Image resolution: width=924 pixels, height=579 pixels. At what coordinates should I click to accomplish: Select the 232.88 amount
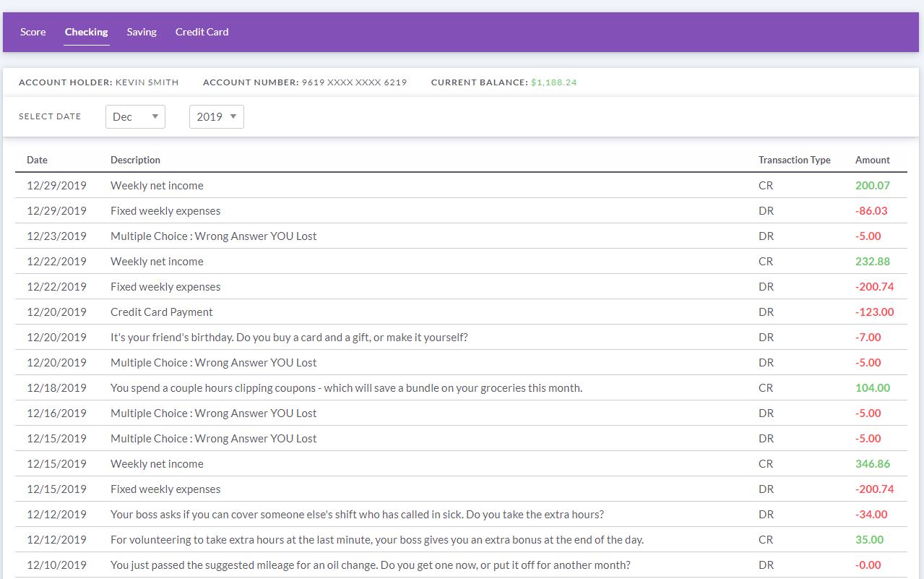873,261
